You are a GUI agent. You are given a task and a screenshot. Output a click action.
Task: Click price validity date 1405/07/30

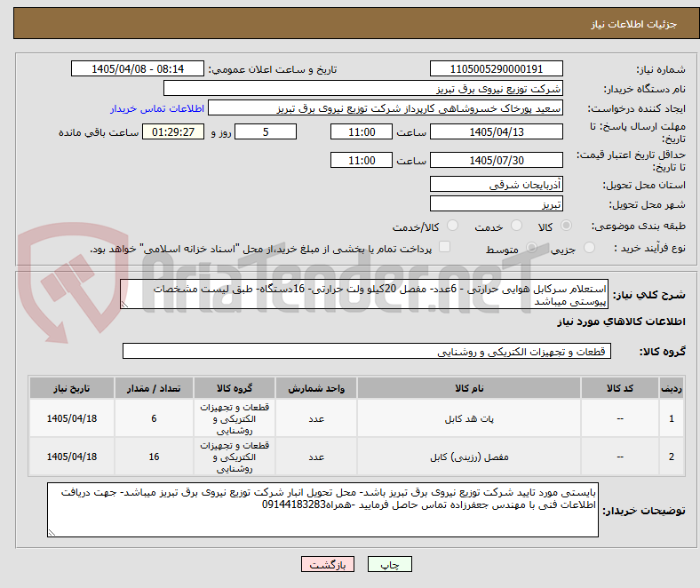coord(497,160)
